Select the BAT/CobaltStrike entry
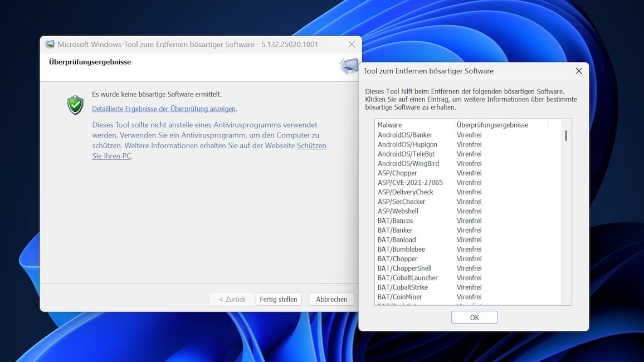This screenshot has width=644, height=362. (x=402, y=287)
